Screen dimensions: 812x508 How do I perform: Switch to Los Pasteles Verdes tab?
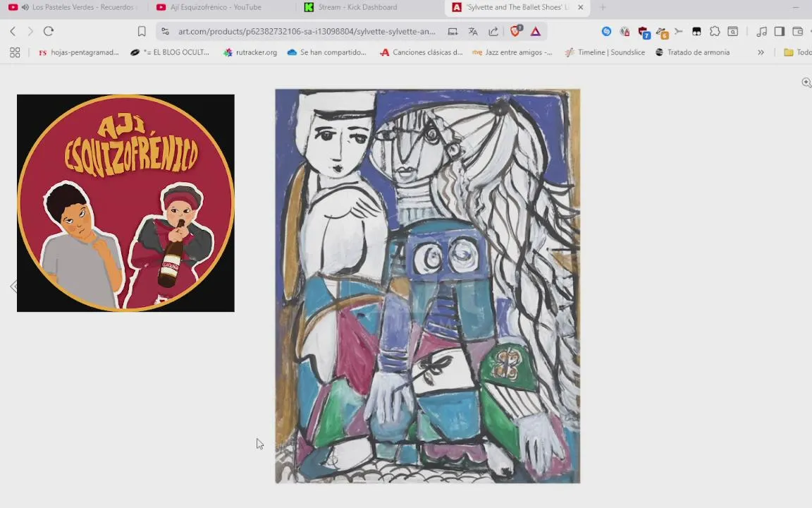click(73, 7)
